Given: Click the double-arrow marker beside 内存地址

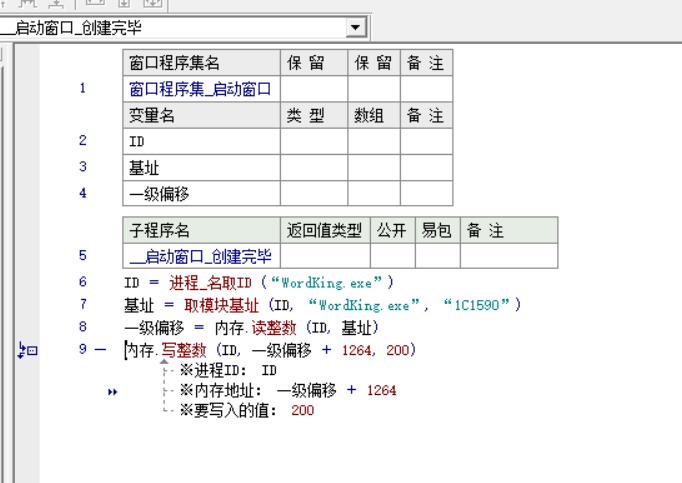Looking at the screenshot, I should point(113,391).
